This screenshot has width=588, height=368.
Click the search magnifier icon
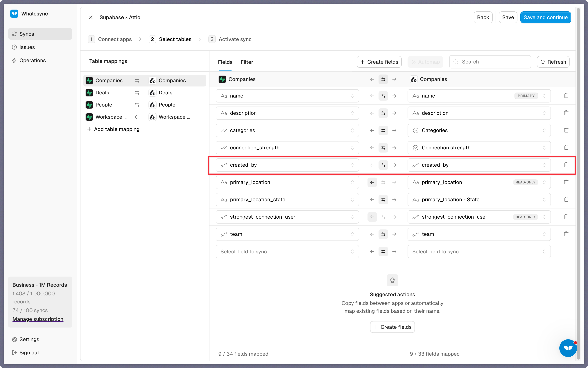(x=456, y=62)
